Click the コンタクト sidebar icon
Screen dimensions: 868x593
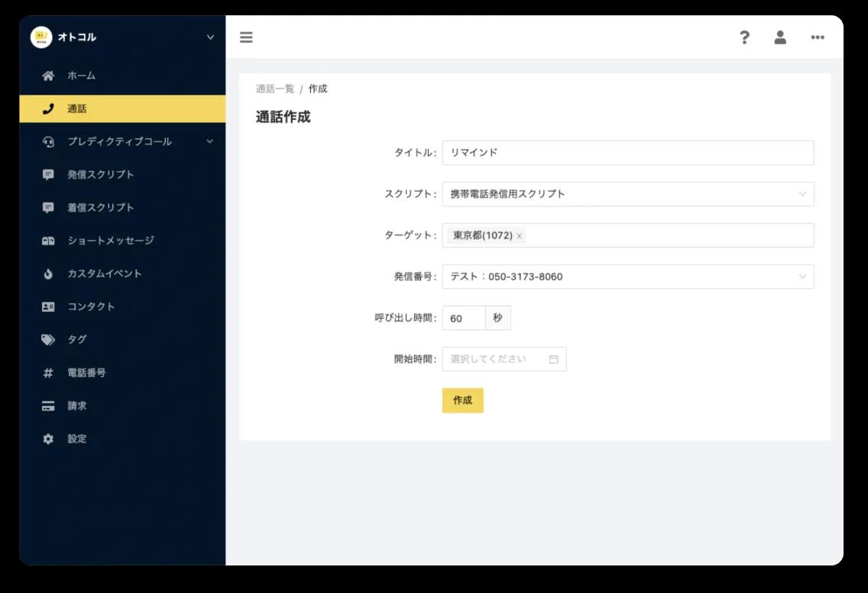[46, 306]
